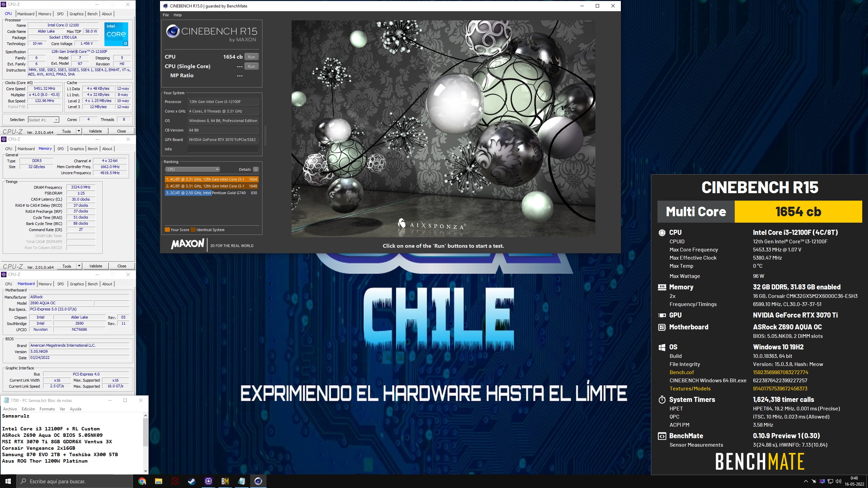
Task: Open the Mainboard tab in top CPU-Z window
Action: 26,14
